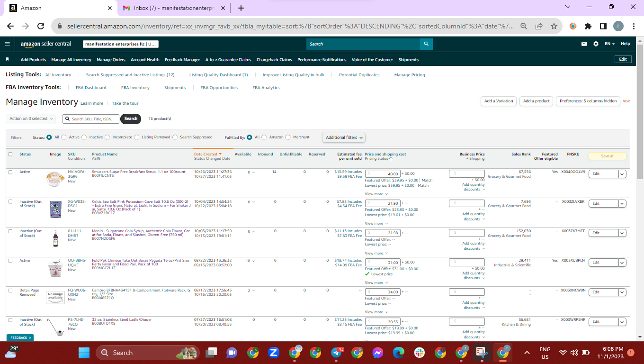This screenshot has width=644, height=364.
Task: Open the buyer messages mail icon
Action: (584, 44)
